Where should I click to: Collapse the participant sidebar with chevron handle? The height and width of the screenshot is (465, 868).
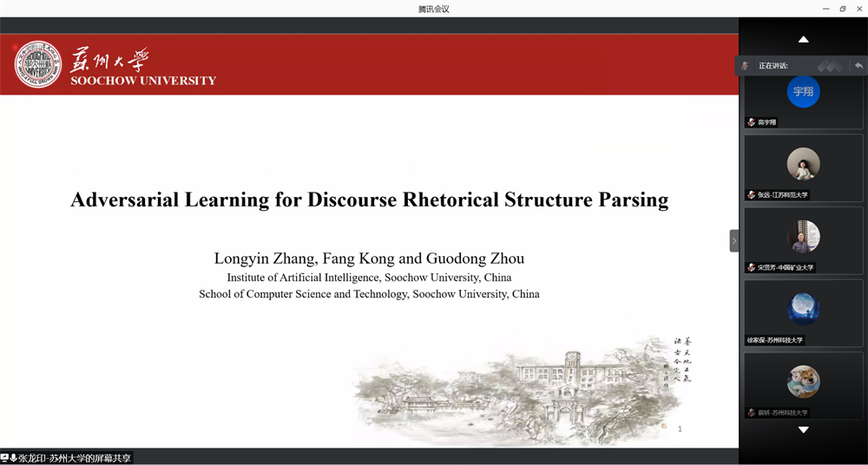point(734,240)
